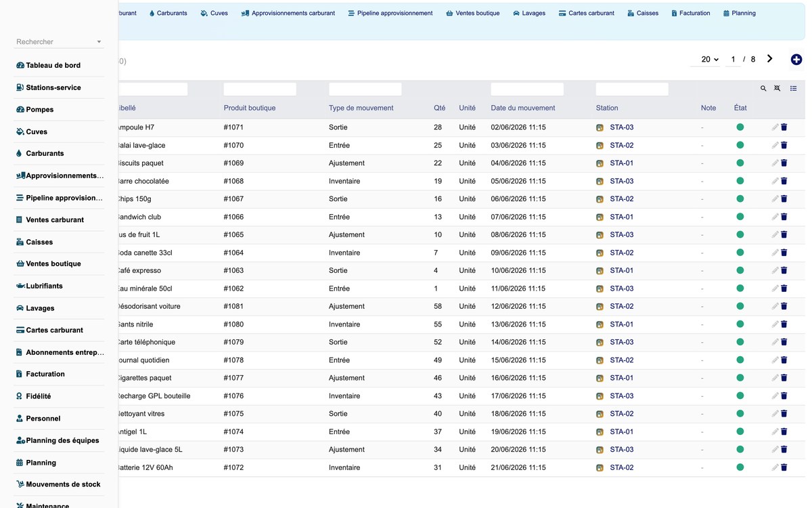The width and height of the screenshot is (812, 508).
Task: Sort by État column header
Action: click(740, 108)
